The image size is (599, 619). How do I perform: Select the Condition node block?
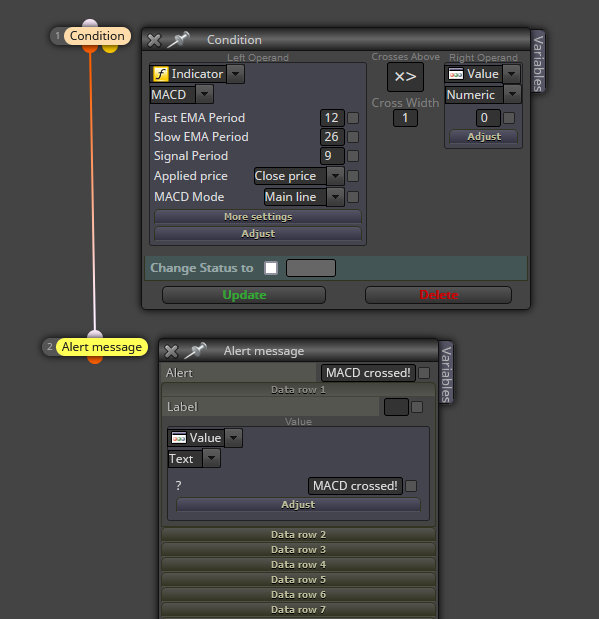pos(97,36)
